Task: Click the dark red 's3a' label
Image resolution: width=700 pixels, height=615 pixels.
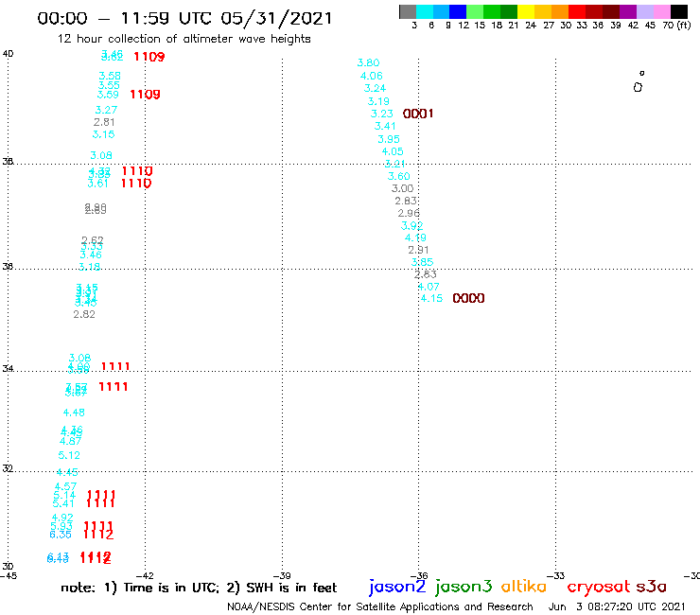Action: point(652,587)
